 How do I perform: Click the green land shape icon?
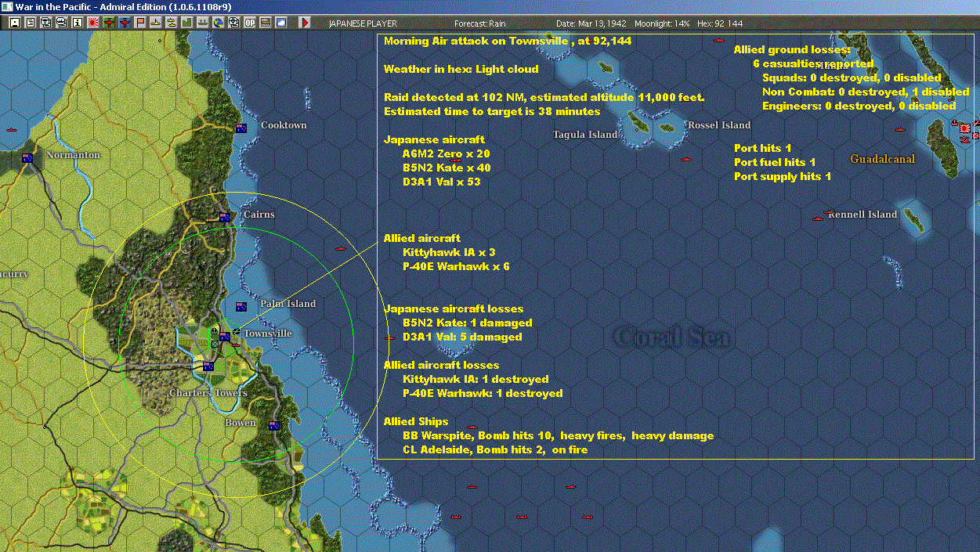186,23
